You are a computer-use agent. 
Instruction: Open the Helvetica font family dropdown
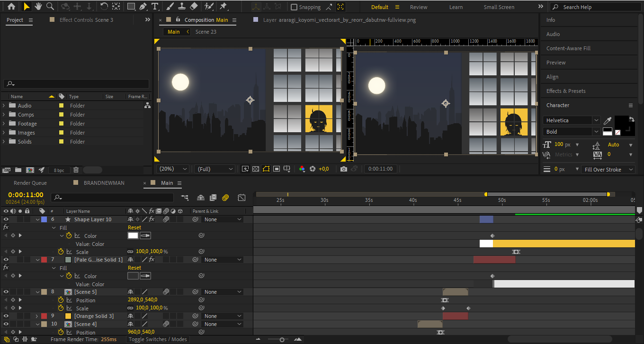(572, 120)
